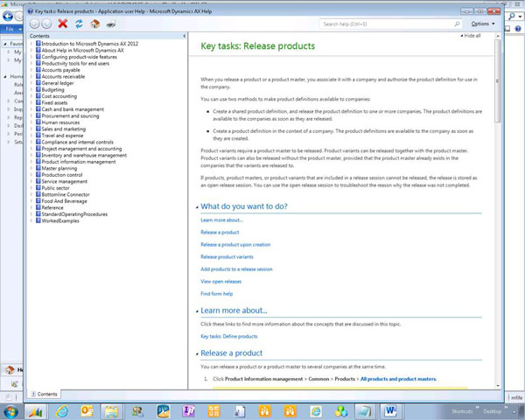525x420 pixels.
Task: Open All products and product masters link
Action: click(398, 379)
